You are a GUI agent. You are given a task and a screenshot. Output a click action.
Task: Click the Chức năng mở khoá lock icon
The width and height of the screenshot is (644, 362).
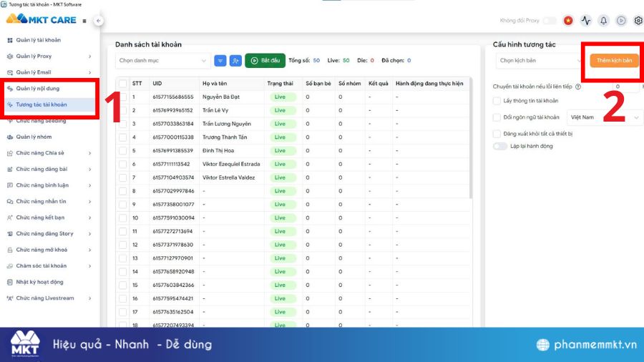click(10, 250)
